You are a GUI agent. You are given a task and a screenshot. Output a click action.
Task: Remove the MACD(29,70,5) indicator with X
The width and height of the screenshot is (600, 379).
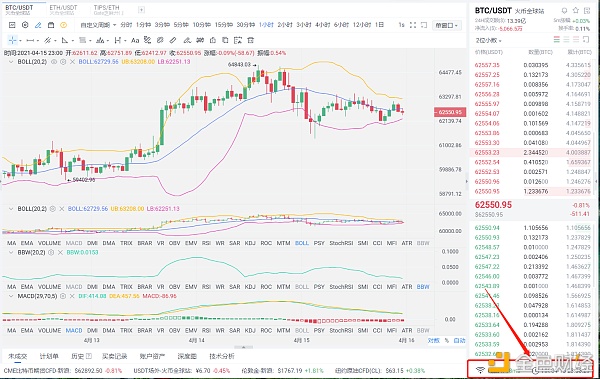[x=72, y=296]
